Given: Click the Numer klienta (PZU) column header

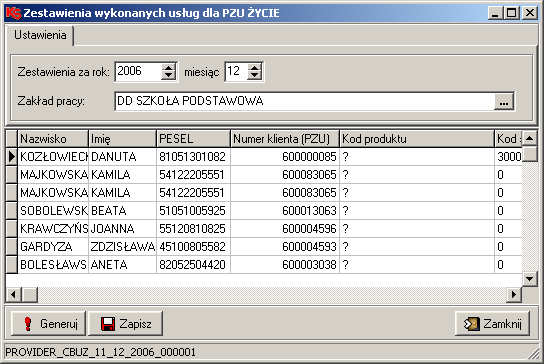Looking at the screenshot, I should [285, 139].
